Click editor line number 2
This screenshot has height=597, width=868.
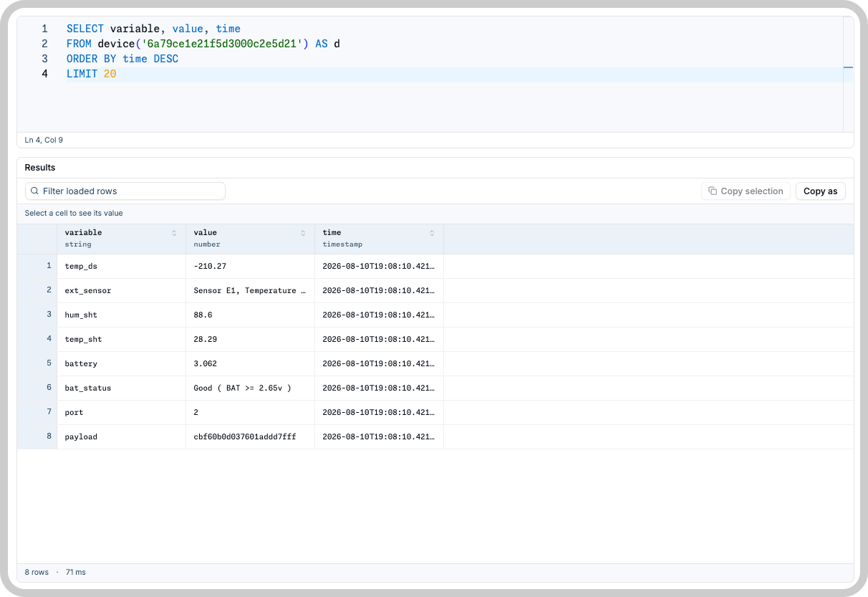point(44,44)
